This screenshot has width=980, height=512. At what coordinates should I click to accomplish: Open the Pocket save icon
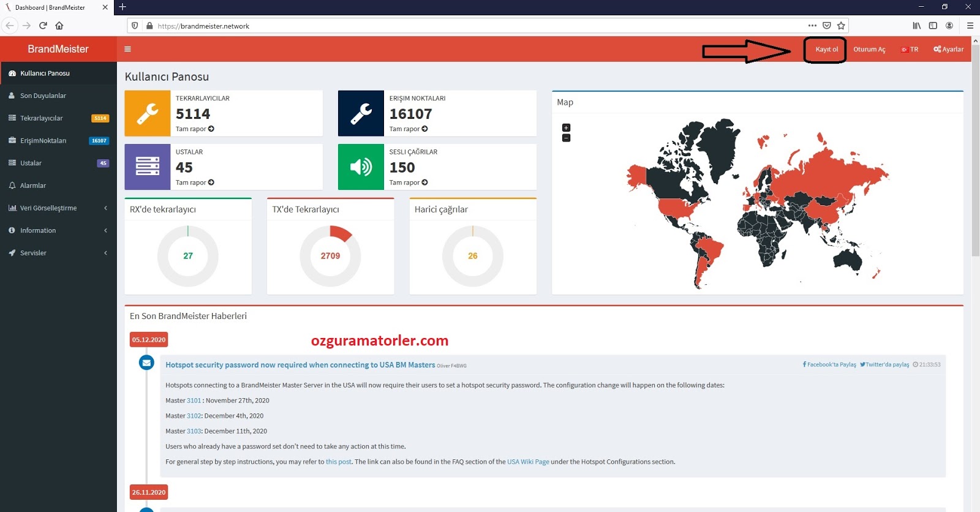(x=827, y=26)
